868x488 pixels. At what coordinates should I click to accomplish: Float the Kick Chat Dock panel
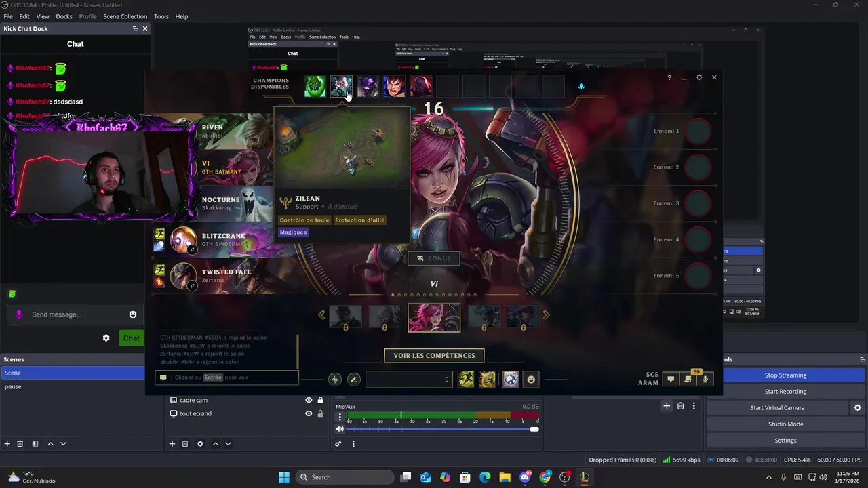135,28
